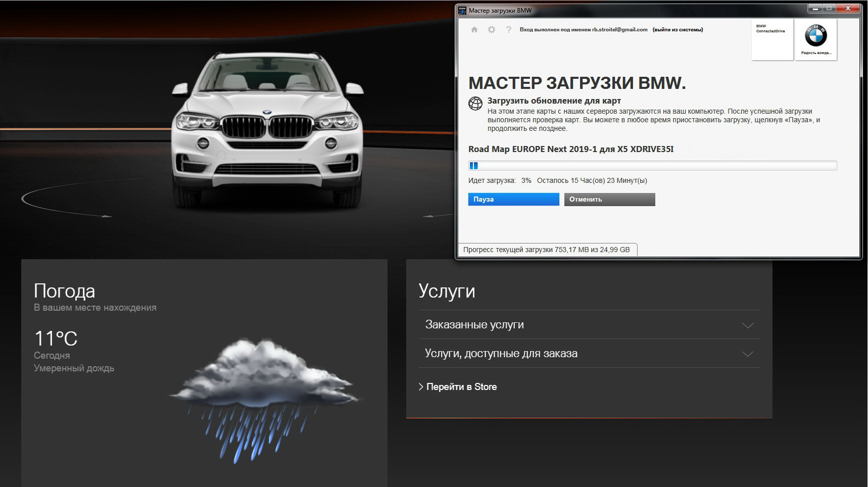This screenshot has width=868, height=487.
Task: Click the logged-in email rb.stroitel@gmail.com text
Action: (620, 30)
